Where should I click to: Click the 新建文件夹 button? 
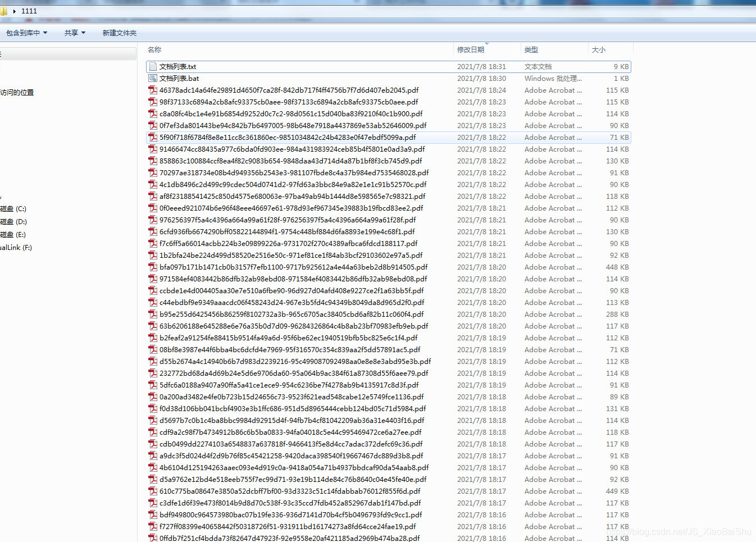(119, 33)
